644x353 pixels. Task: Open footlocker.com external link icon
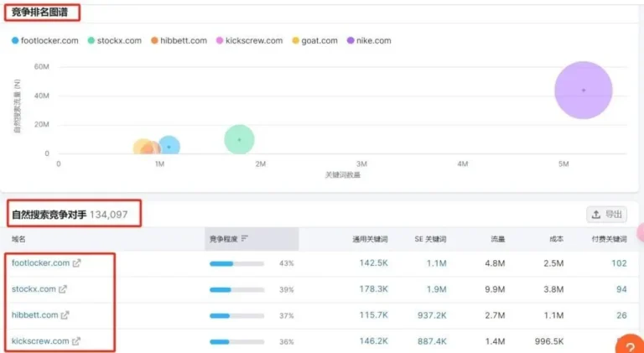click(x=77, y=263)
